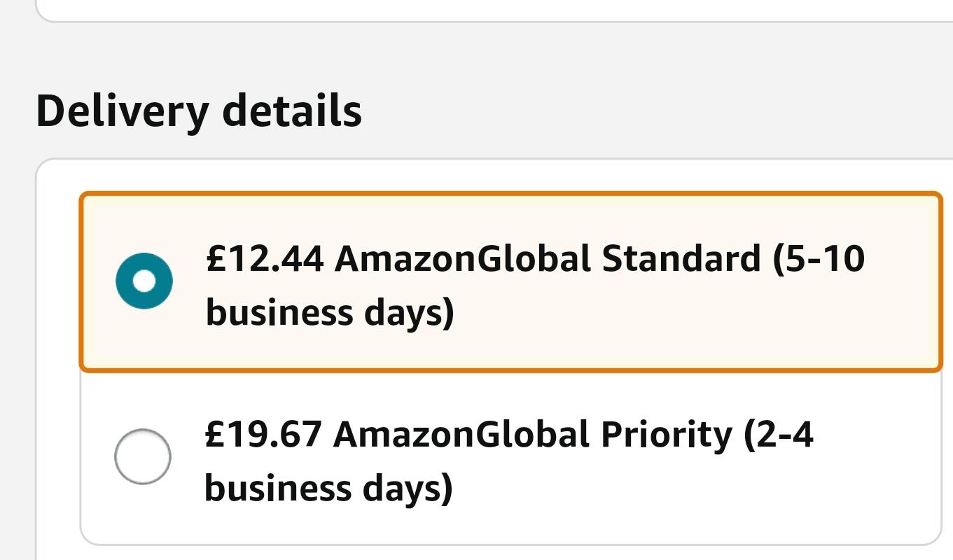Click the £12.44 price text

click(265, 259)
